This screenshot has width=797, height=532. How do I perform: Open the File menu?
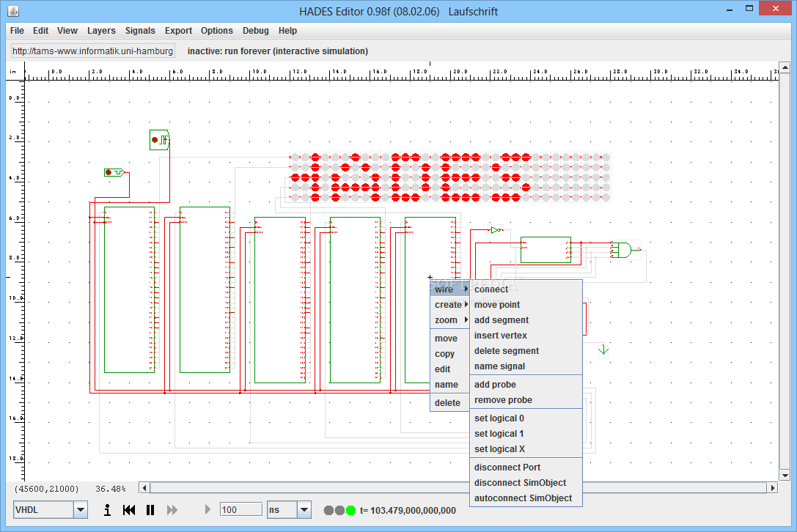coord(17,31)
